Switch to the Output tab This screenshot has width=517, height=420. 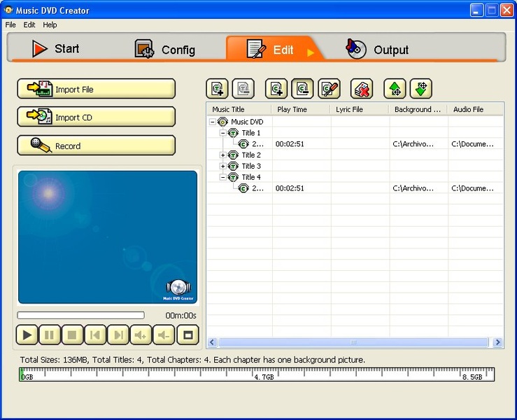click(x=377, y=50)
